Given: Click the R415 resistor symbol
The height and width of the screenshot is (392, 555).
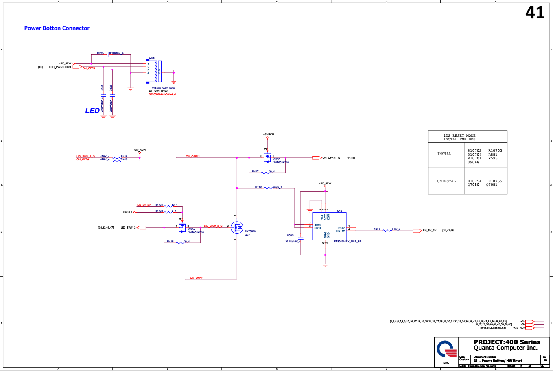Looking at the screenshot, I should (x=180, y=243).
